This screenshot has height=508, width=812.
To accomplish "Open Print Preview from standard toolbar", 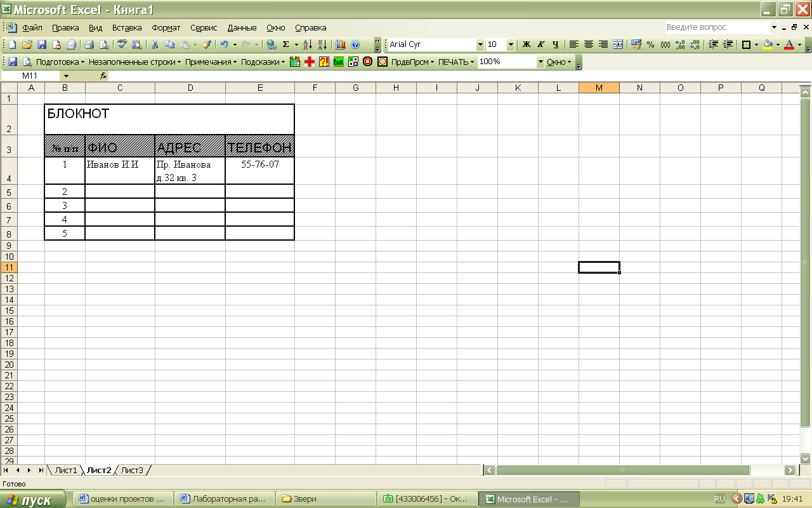I will [104, 44].
